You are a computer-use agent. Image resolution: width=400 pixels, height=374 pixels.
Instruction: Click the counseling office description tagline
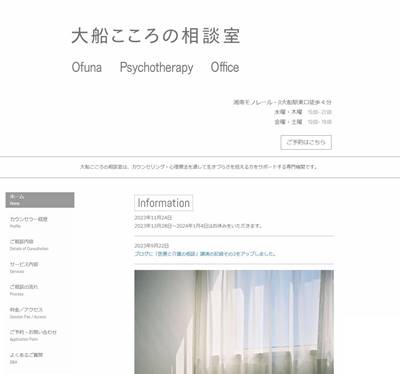pyautogui.click(x=199, y=167)
